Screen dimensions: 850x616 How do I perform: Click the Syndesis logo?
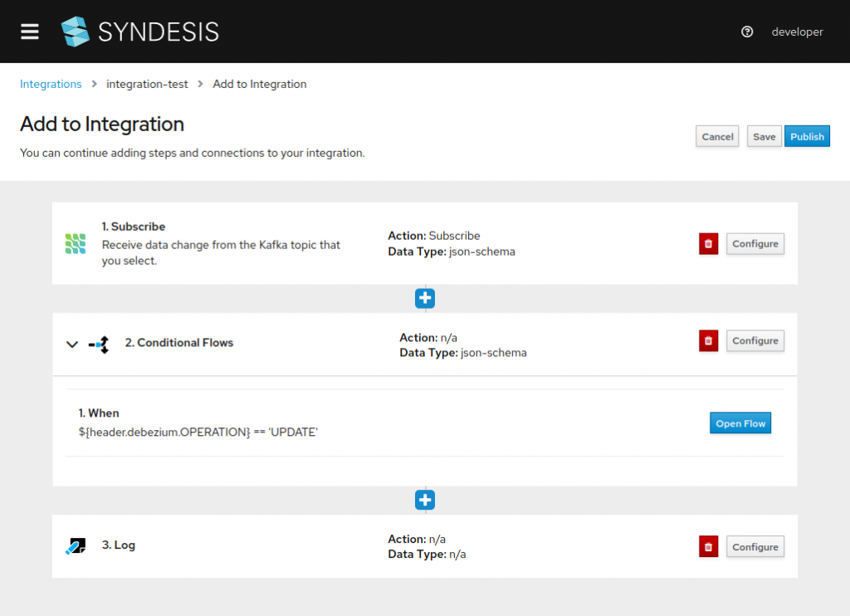[x=139, y=32]
